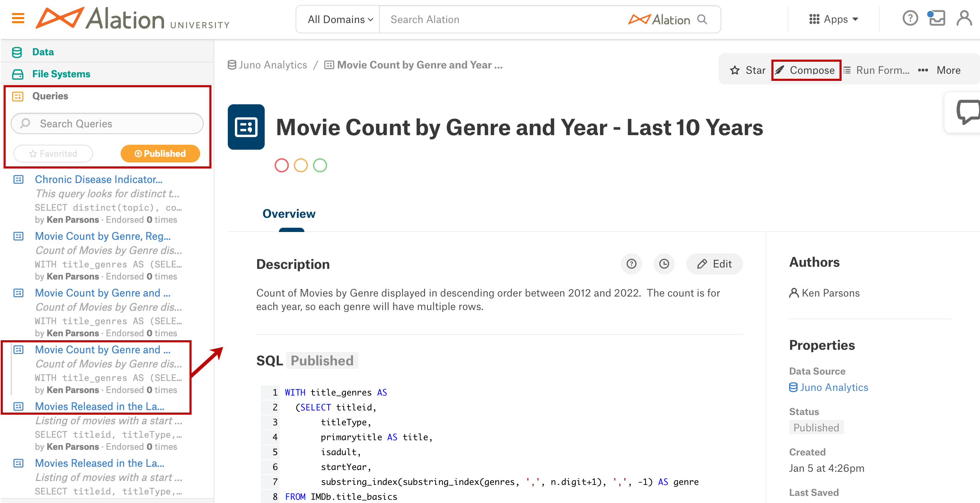Switch to the Overview tab
Viewport: 980px width, 503px height.
[289, 214]
